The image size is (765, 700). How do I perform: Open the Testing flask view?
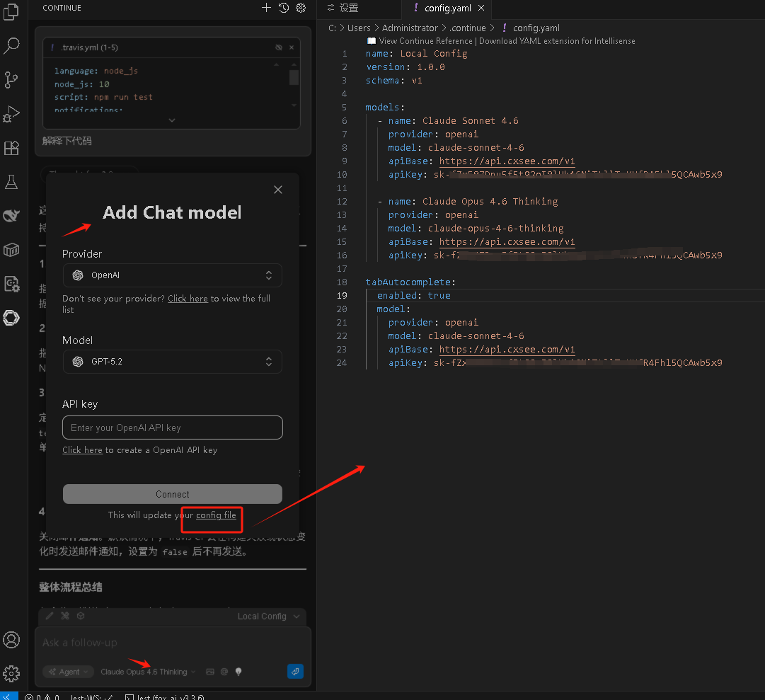11,182
